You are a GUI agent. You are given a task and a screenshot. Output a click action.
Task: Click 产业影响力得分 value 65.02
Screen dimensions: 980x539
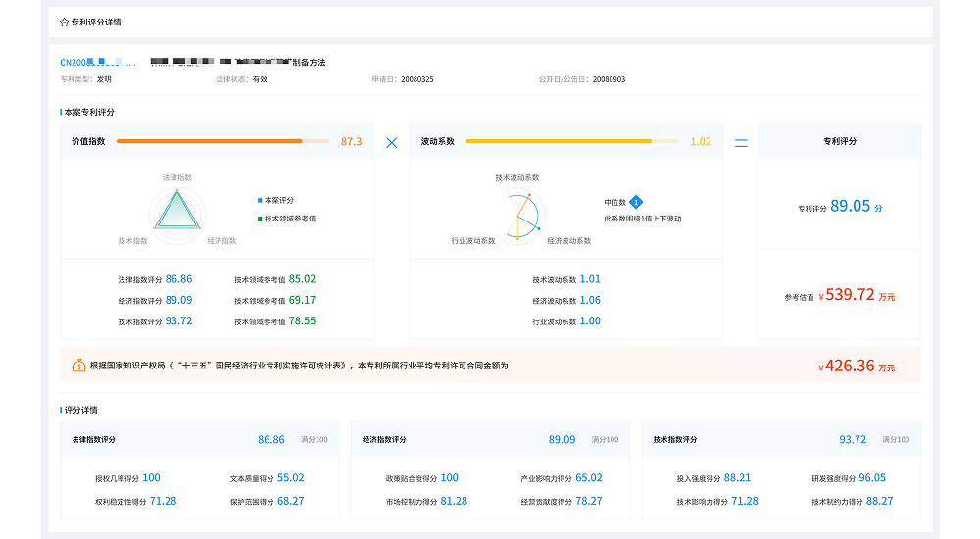click(589, 478)
